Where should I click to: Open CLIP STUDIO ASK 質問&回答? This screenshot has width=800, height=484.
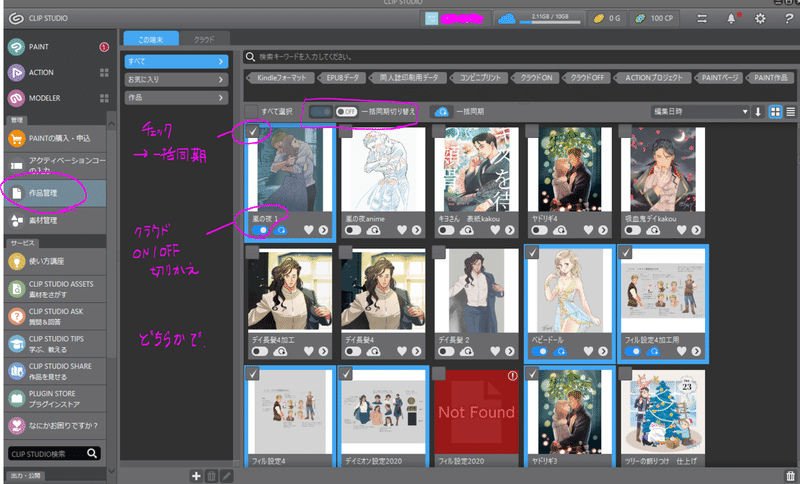55,316
